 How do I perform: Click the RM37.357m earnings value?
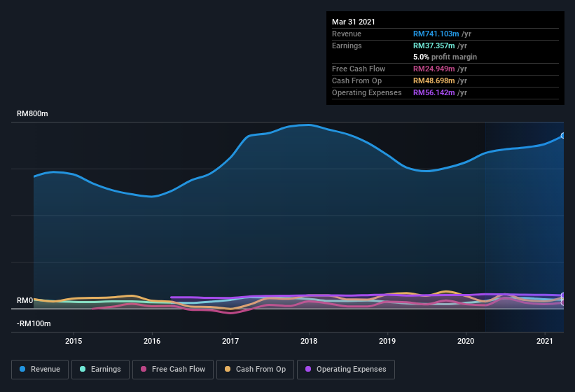pos(434,45)
